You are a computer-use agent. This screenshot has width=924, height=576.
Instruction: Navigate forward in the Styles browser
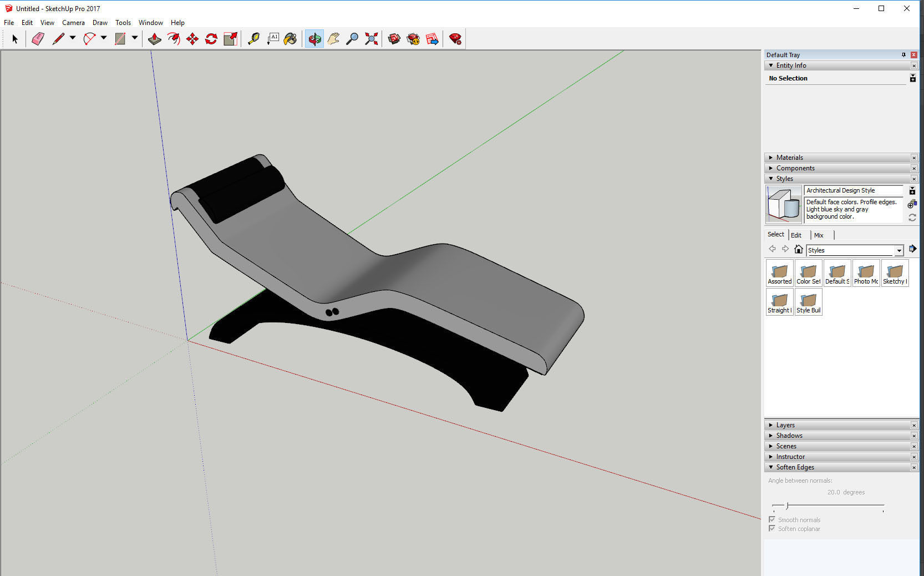[785, 249]
